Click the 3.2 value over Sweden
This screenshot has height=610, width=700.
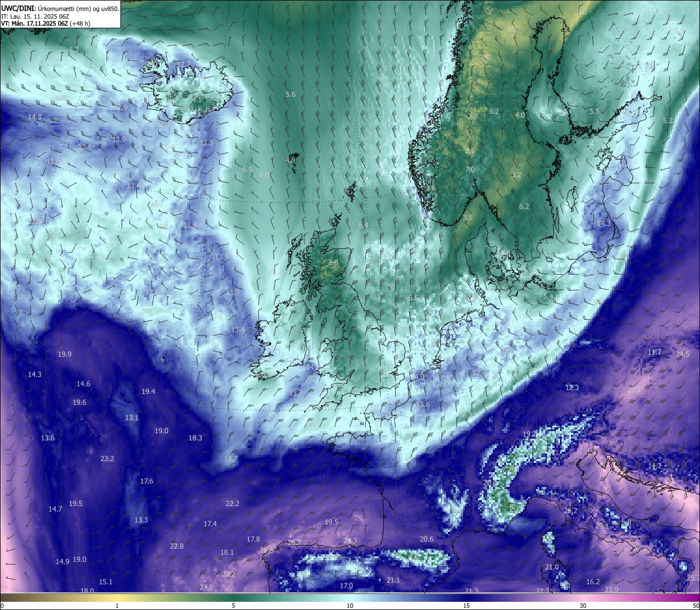516,175
